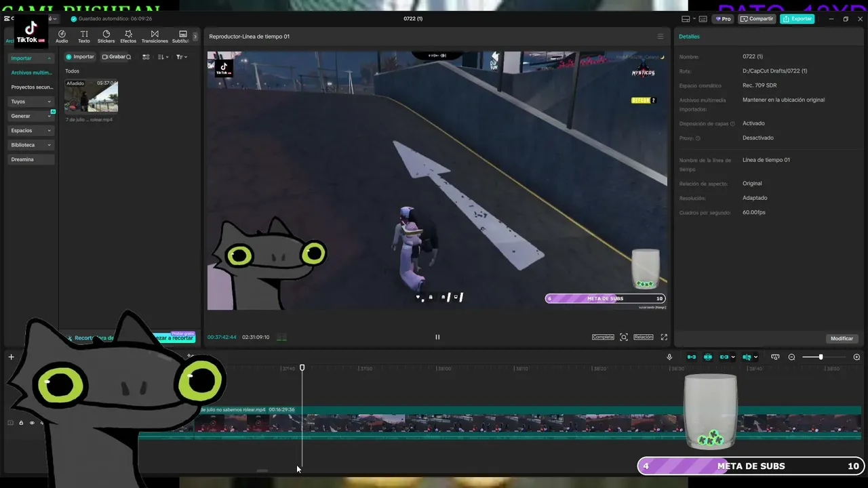Click the 'Guardado automático' save status
Viewport: 868px width, 488px height.
pos(111,19)
